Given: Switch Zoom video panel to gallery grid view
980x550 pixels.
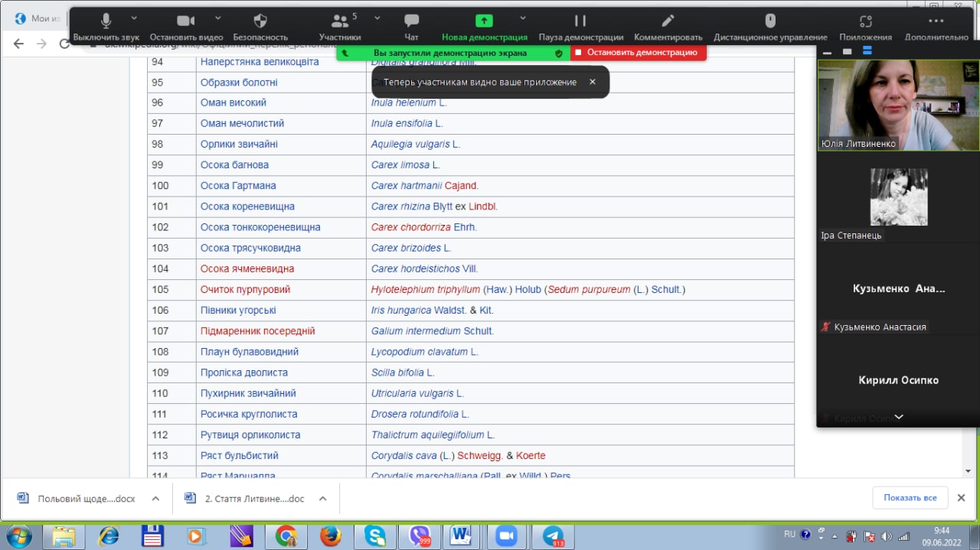Looking at the screenshot, I should click(x=867, y=51).
